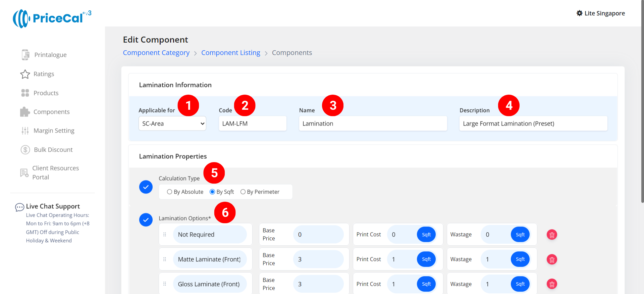Select the By Sqft calculation type
Screen dimensions: 644x294
tap(212, 192)
